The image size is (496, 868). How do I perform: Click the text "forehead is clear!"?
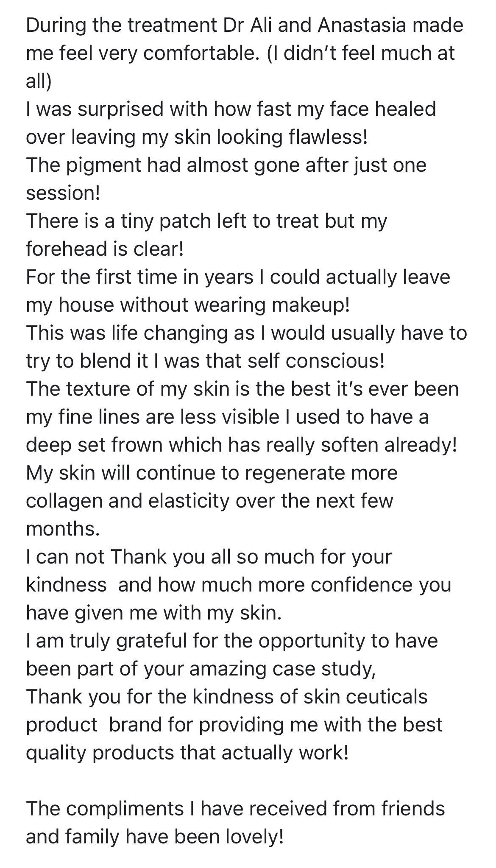105,249
